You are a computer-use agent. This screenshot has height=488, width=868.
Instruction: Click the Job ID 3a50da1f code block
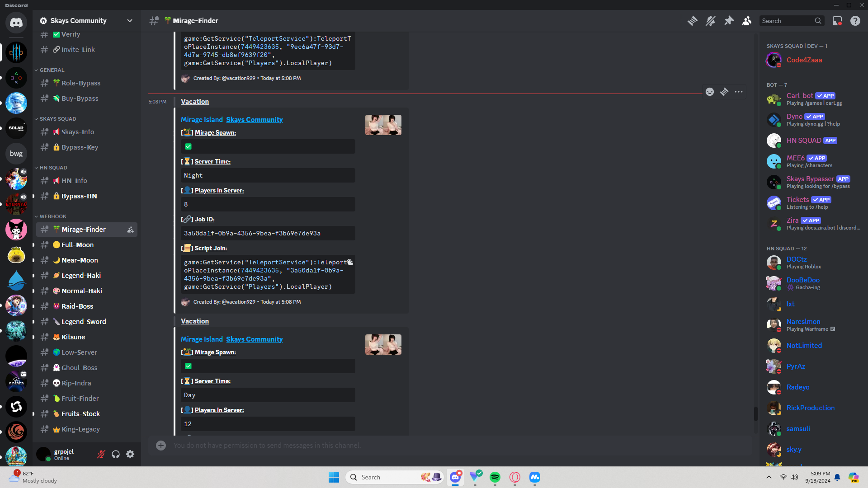pos(268,233)
